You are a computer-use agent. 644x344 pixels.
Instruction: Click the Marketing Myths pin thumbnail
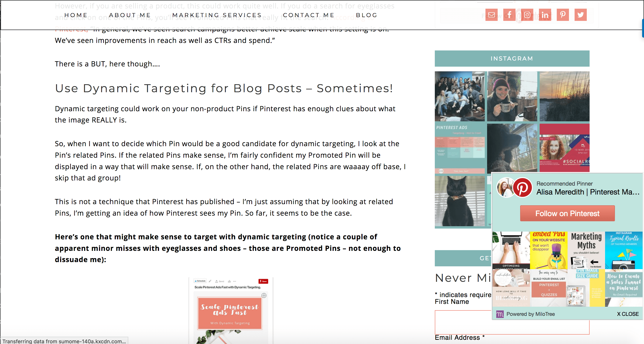pos(586,250)
